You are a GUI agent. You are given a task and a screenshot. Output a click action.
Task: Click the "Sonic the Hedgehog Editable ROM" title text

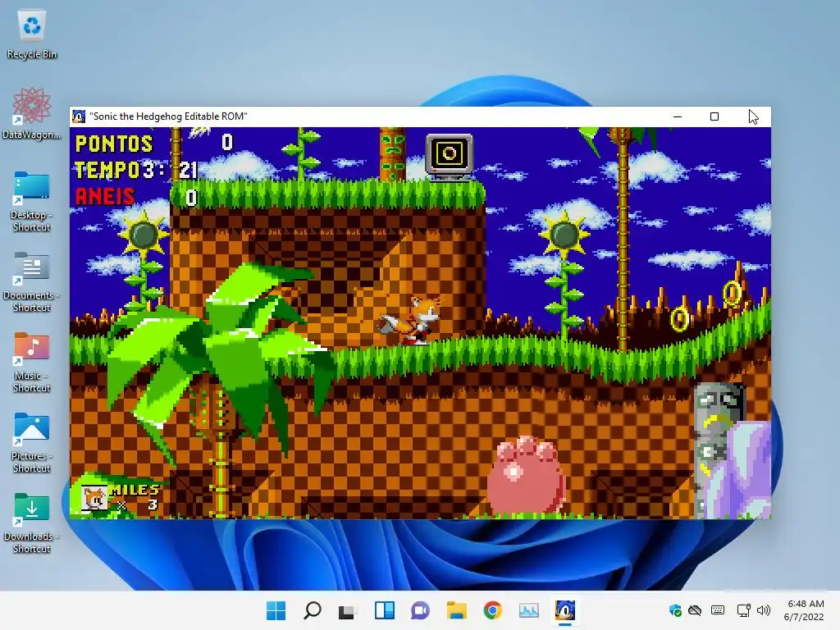click(x=168, y=116)
